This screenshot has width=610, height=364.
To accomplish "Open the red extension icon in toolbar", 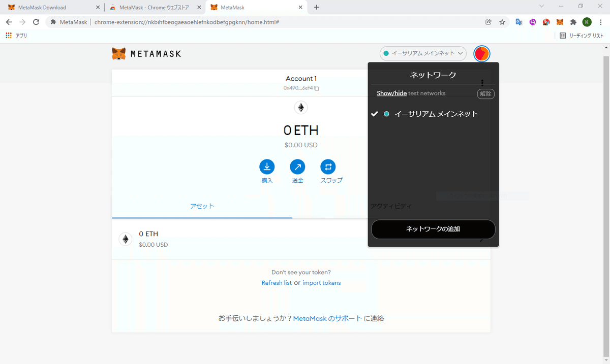I will [x=546, y=22].
